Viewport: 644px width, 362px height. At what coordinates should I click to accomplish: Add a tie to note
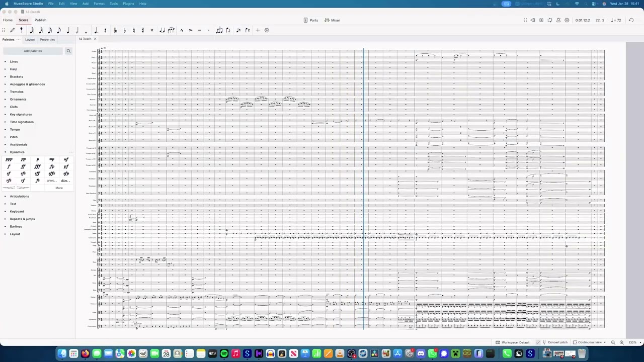pos(162,30)
